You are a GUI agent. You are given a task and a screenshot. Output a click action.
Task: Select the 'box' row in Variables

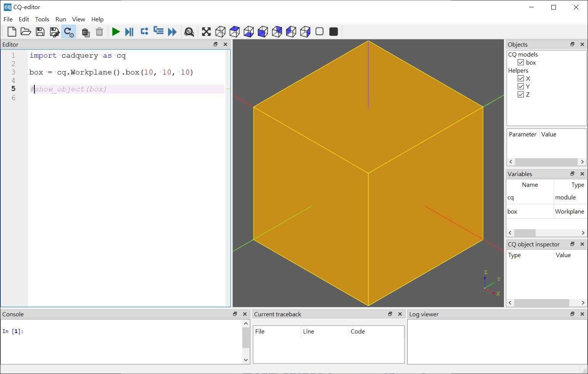[x=546, y=212]
